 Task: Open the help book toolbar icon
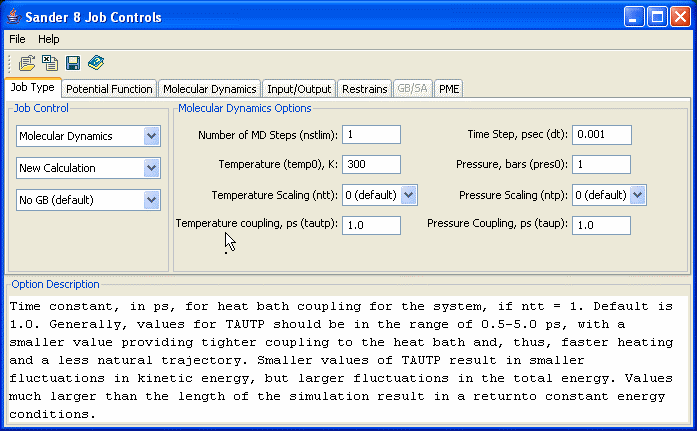(x=96, y=63)
